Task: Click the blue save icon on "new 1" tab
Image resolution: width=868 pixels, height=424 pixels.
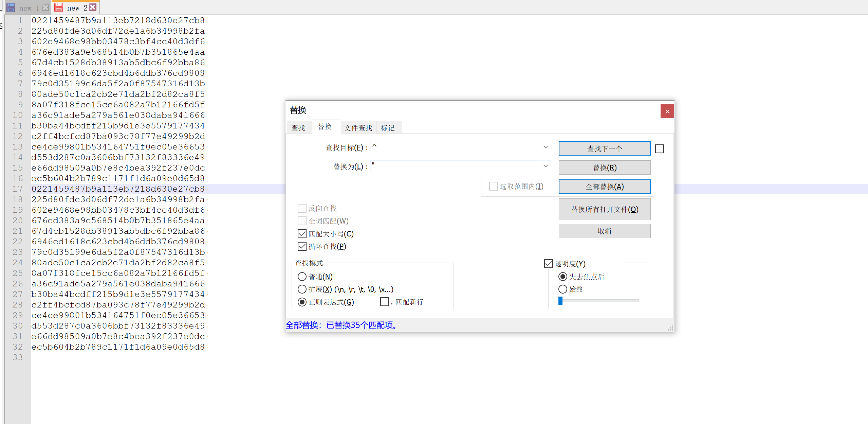Action: click(x=11, y=7)
